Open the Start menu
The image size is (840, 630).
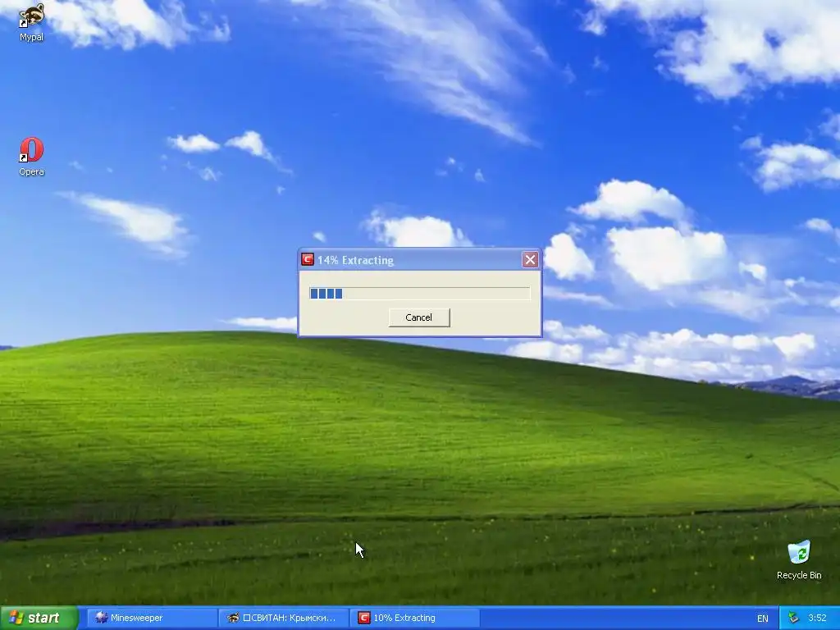(39, 619)
